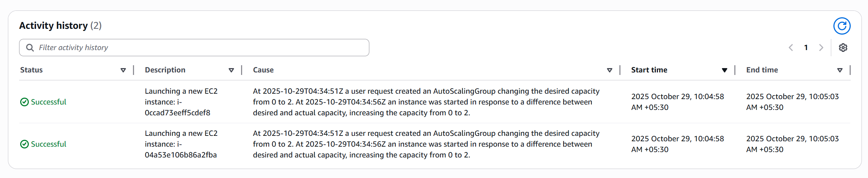The width and height of the screenshot is (868, 178).
Task: Grab divider between Cause and Start time
Action: click(620, 70)
